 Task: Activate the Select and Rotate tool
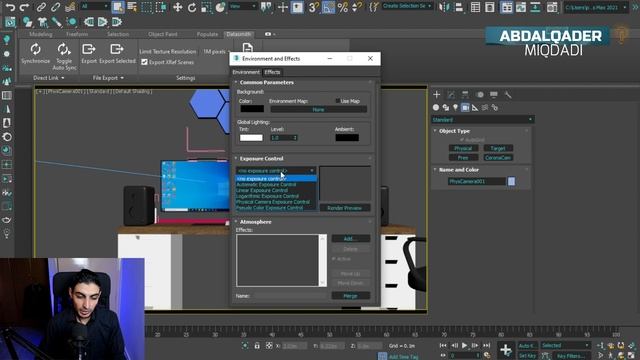(192, 7)
